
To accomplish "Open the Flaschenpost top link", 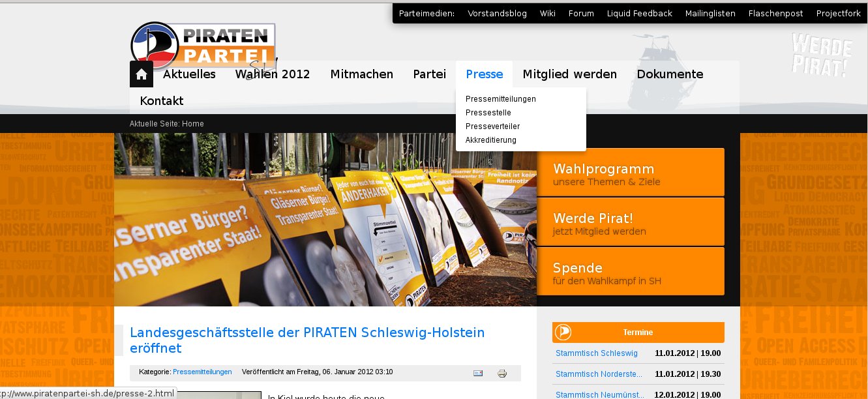I will [775, 14].
